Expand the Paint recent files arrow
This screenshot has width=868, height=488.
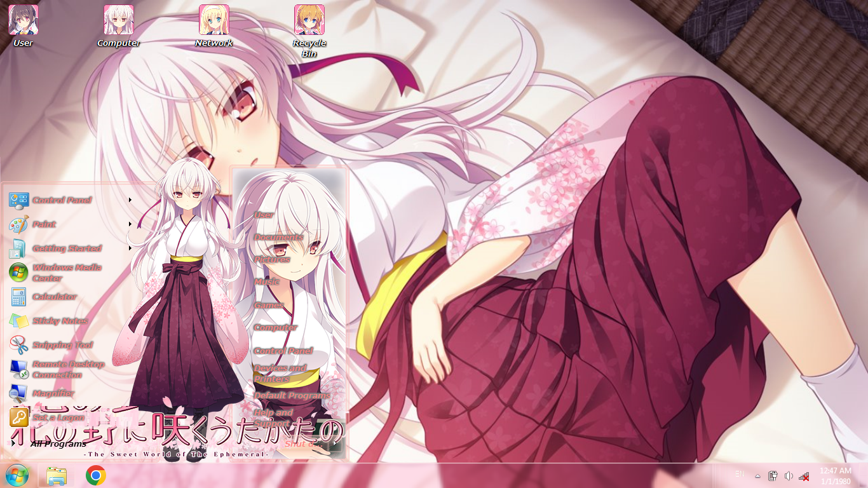coord(130,224)
